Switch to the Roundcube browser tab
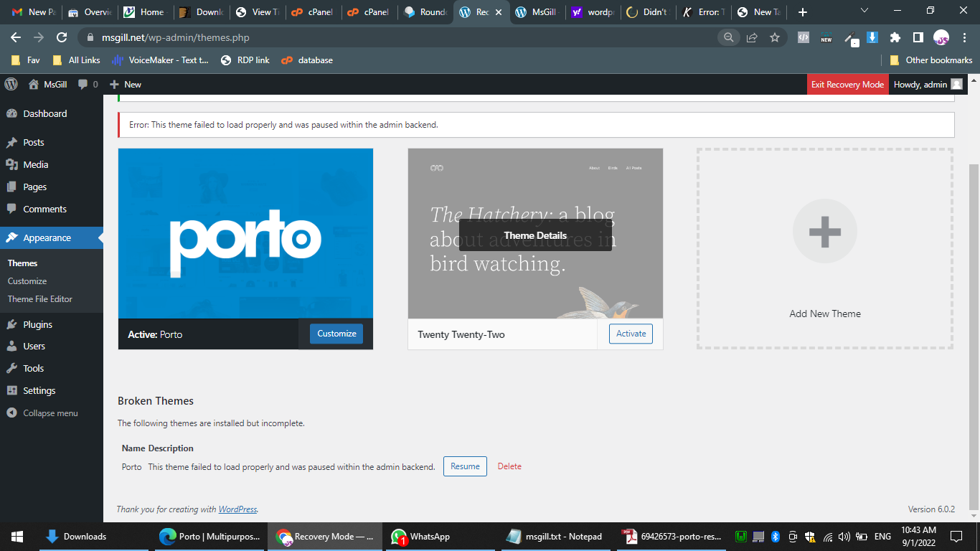This screenshot has width=980, height=551. tap(426, 12)
